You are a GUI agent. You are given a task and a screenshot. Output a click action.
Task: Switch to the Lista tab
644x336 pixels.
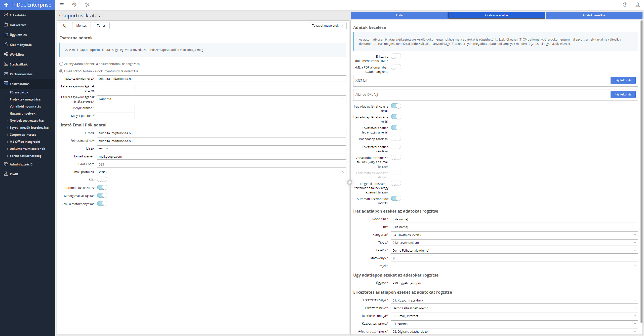pyautogui.click(x=399, y=15)
